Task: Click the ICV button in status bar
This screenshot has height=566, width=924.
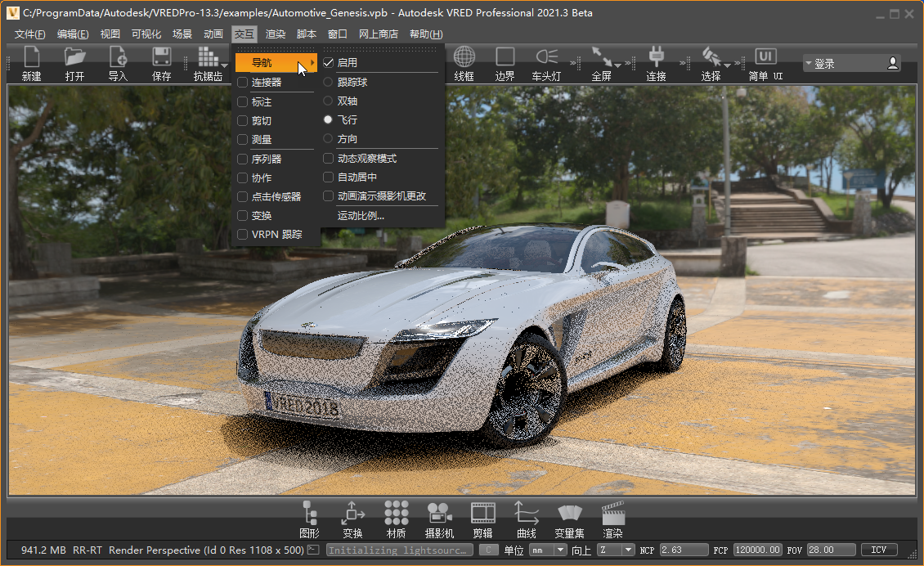Action: [x=879, y=550]
